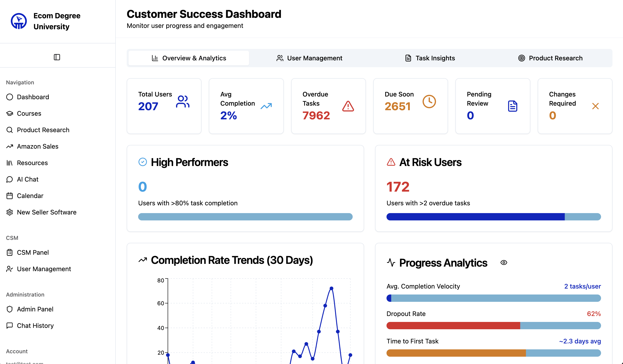
Task: Click the Pending Review document icon
Action: click(x=513, y=106)
